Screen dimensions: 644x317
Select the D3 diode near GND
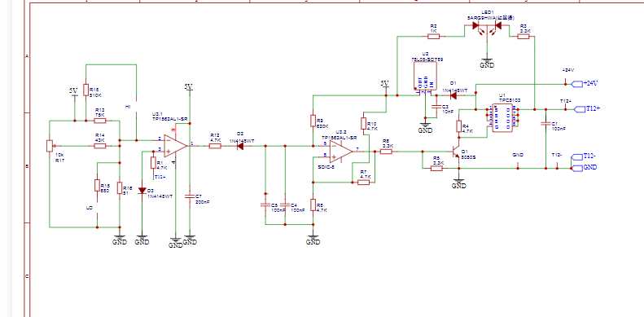[x=142, y=191]
